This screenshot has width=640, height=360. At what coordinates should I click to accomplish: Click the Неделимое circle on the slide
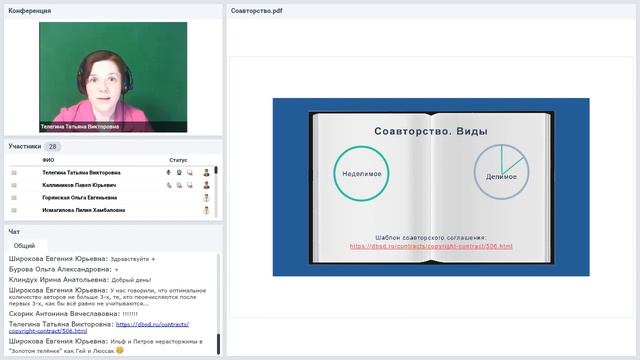pyautogui.click(x=361, y=173)
